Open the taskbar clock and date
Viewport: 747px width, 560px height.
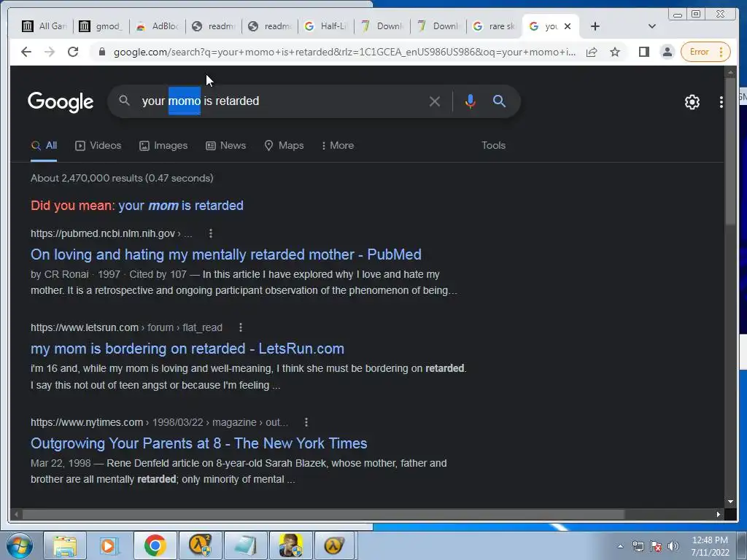[711, 546]
